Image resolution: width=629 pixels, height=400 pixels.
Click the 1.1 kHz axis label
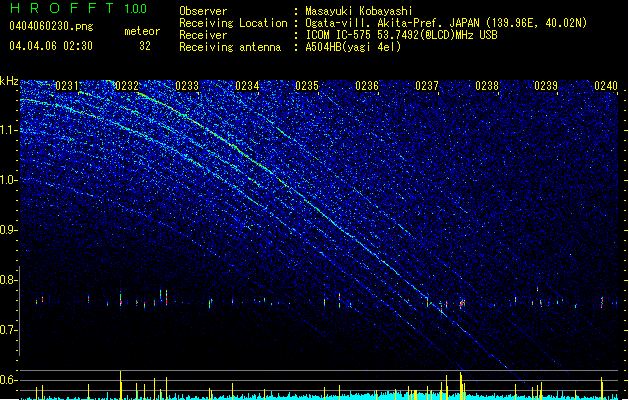point(9,130)
